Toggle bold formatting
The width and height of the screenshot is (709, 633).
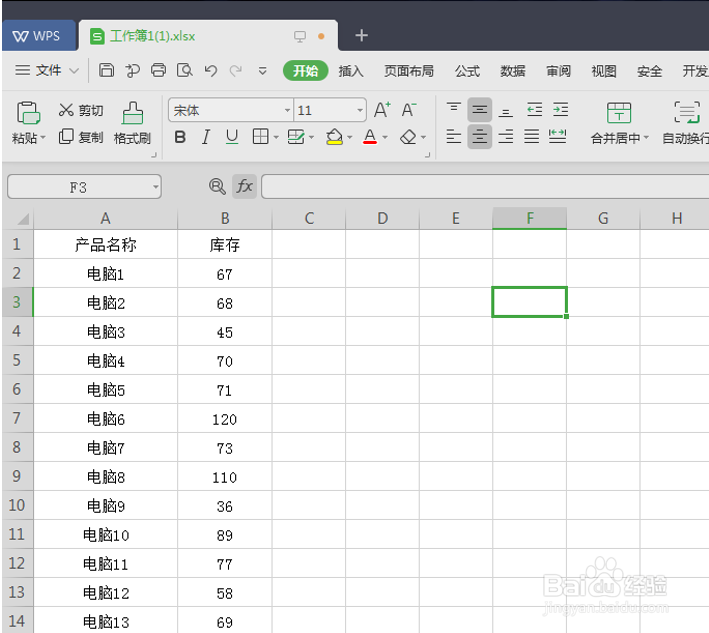point(180,137)
